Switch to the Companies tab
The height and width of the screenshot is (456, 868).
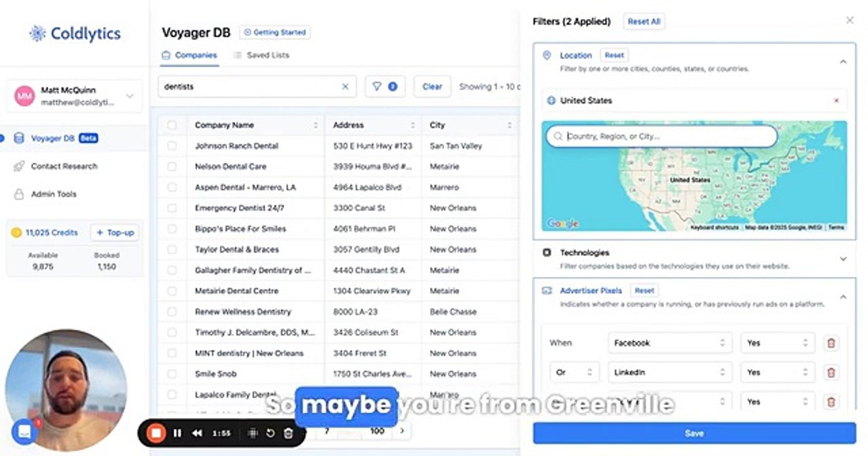(x=189, y=55)
